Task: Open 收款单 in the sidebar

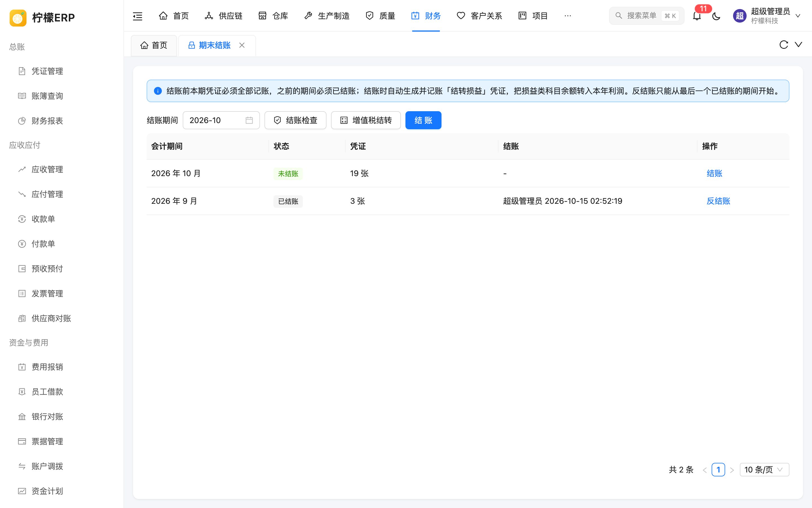Action: (62, 219)
